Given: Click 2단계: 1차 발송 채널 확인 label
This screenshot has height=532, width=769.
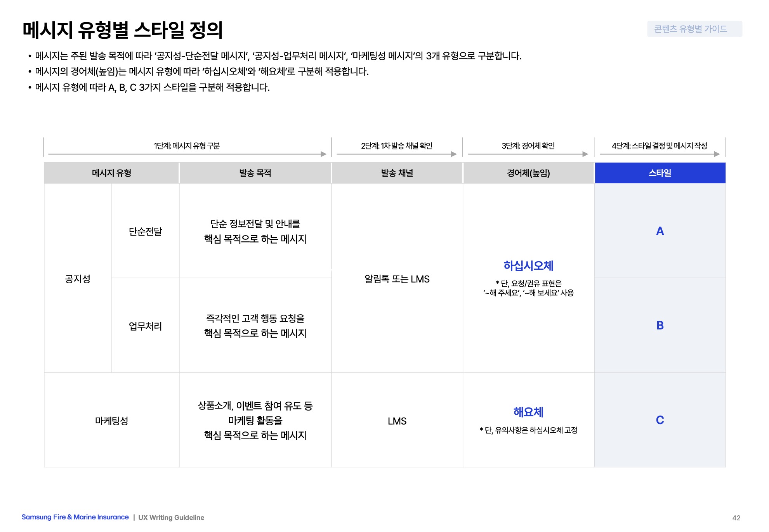Looking at the screenshot, I should tap(396, 146).
